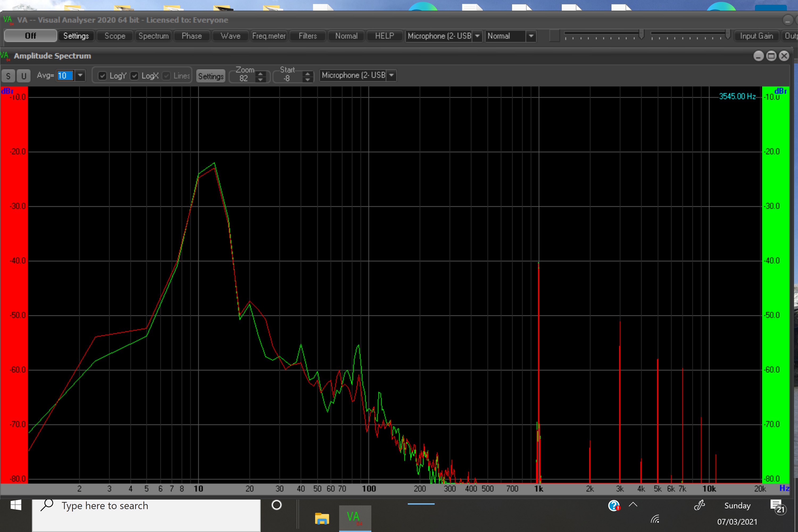Expand main Microphone (2- USB device dropdown
Image resolution: width=798 pixels, height=532 pixels.
point(477,36)
